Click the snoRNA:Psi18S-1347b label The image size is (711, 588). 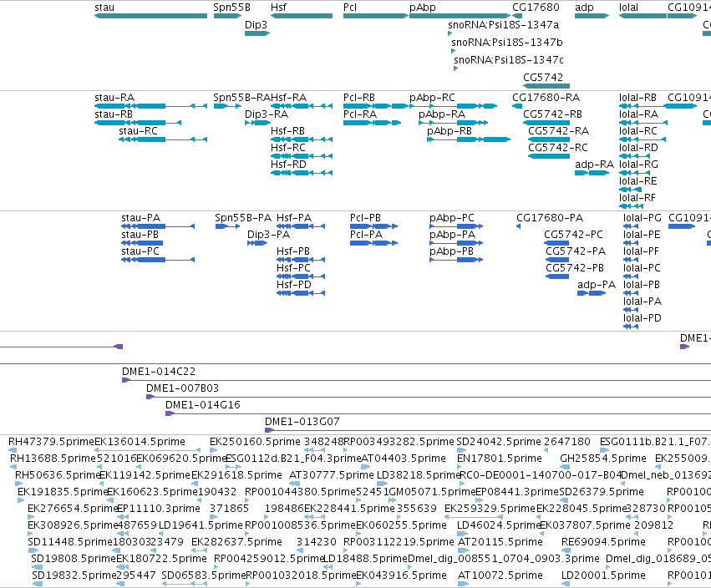tap(507, 42)
